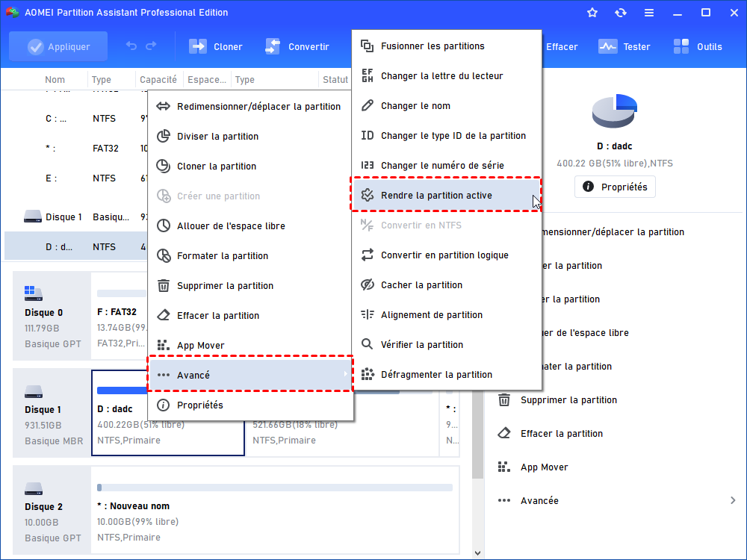Select the D : dadc partition block
Viewport: 747px width, 560px height.
coord(167,413)
